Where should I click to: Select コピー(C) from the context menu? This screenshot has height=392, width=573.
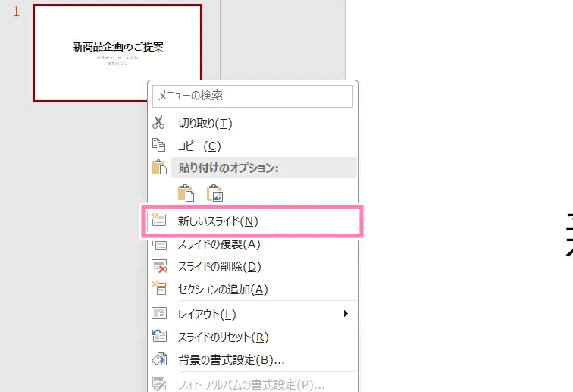[199, 146]
